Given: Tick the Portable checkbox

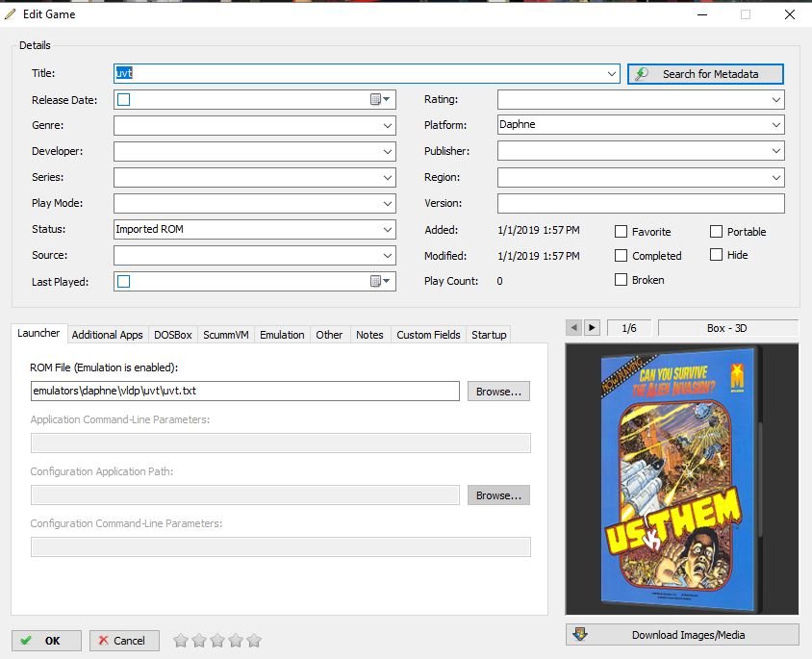Looking at the screenshot, I should tap(716, 232).
